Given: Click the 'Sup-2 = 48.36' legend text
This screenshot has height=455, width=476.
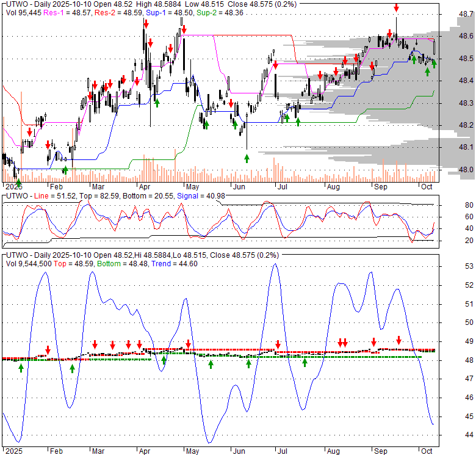Looking at the screenshot, I should (220, 13).
